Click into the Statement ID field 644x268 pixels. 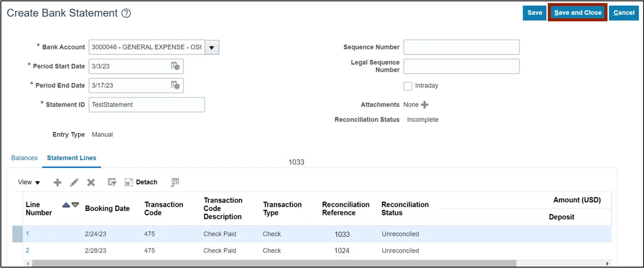coord(147,105)
